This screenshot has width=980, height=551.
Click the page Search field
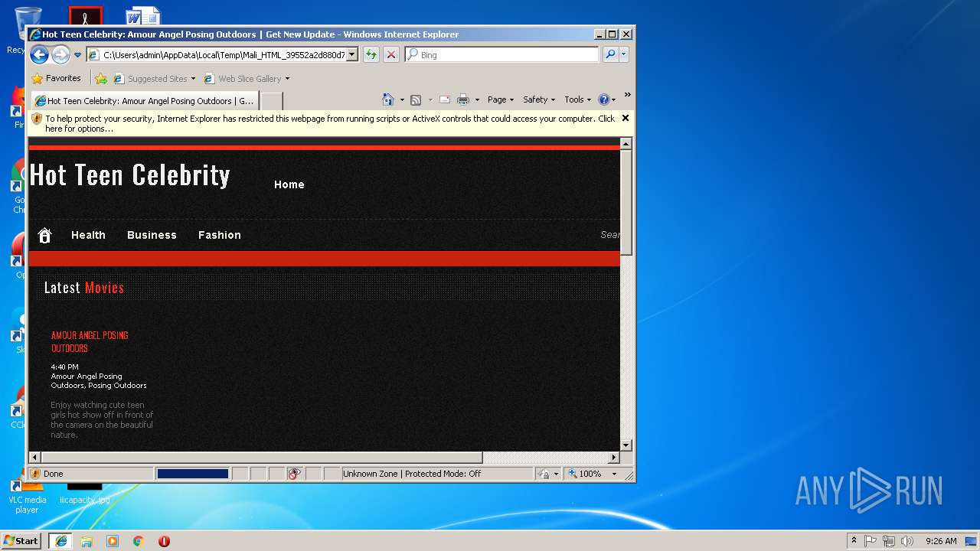pos(609,235)
